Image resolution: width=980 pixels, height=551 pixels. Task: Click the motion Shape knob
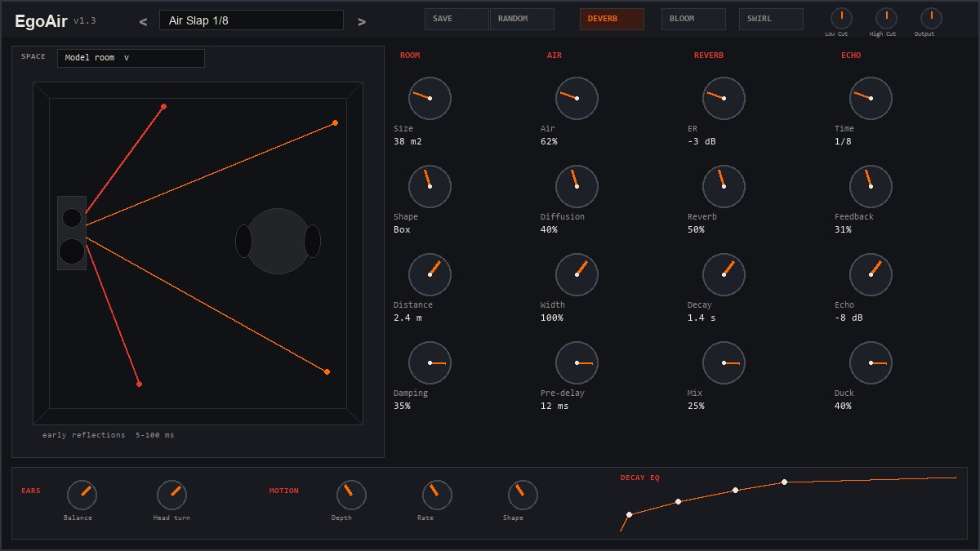click(x=523, y=495)
